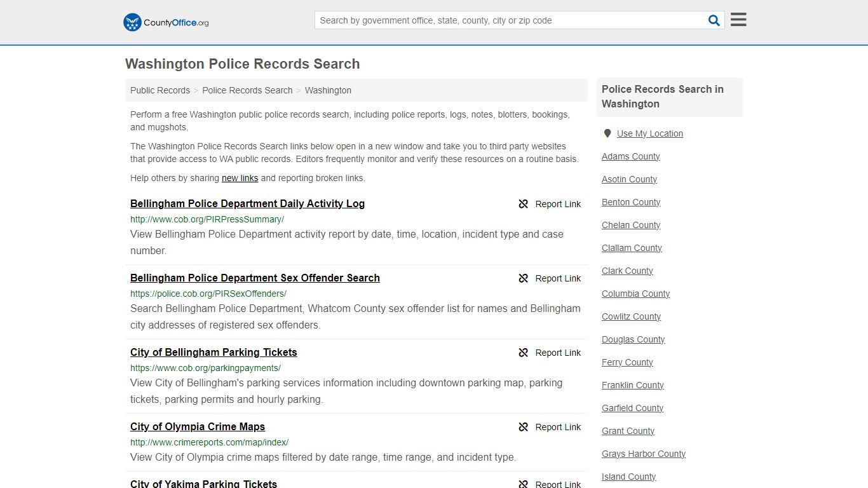
Task: Select Clallam County
Action: pos(632,248)
